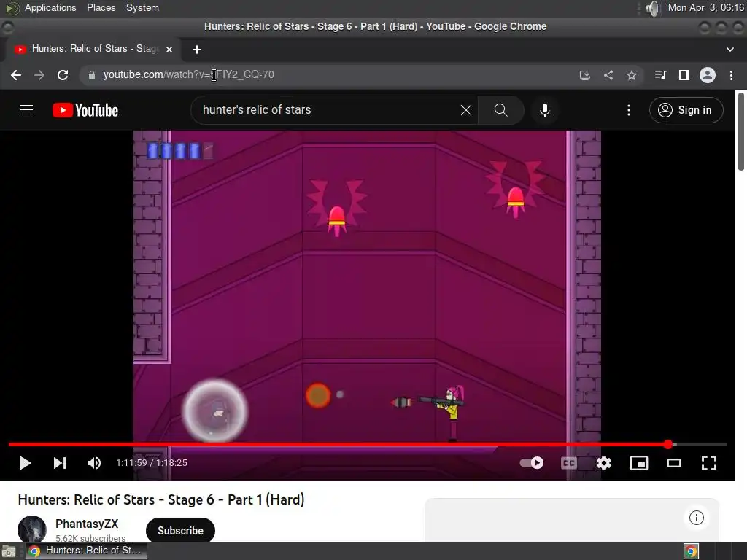
Task: Click the address bar URL
Action: 189,75
